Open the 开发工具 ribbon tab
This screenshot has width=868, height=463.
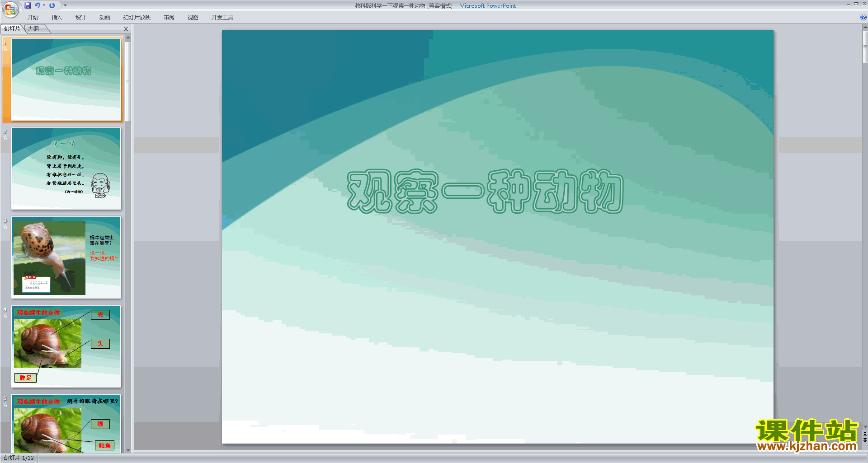(x=222, y=18)
